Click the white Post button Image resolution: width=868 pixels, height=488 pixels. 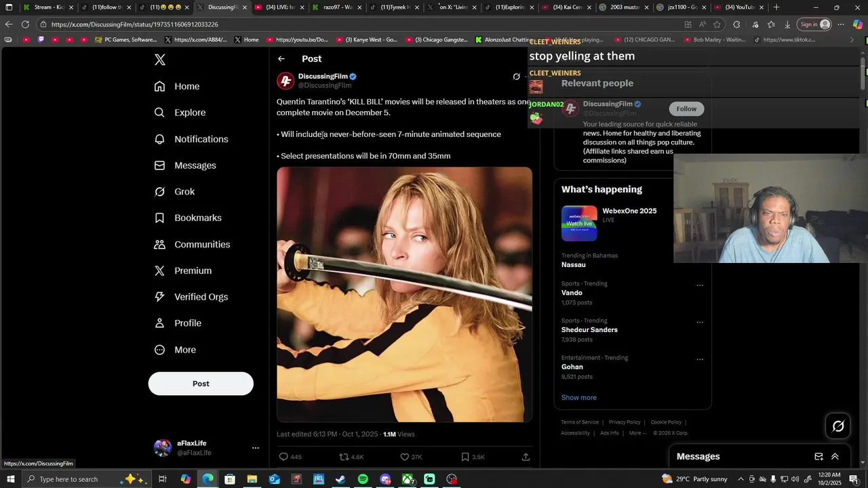tap(201, 384)
